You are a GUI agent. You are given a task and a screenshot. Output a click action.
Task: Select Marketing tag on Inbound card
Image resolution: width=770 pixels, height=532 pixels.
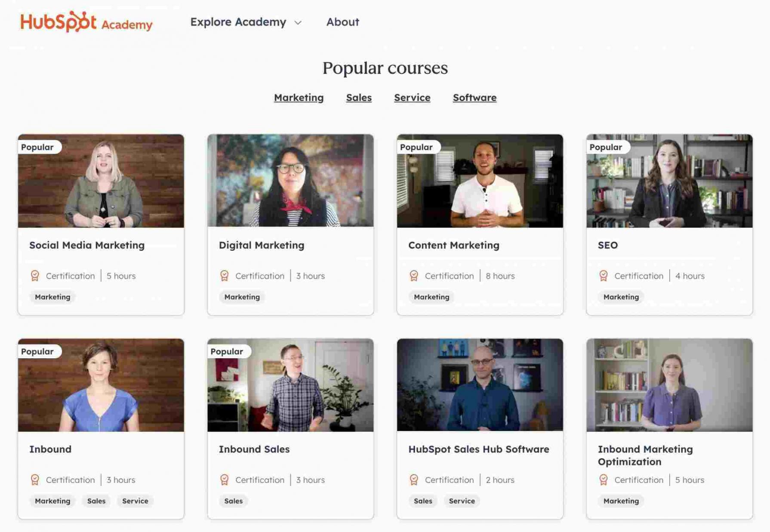coord(52,501)
